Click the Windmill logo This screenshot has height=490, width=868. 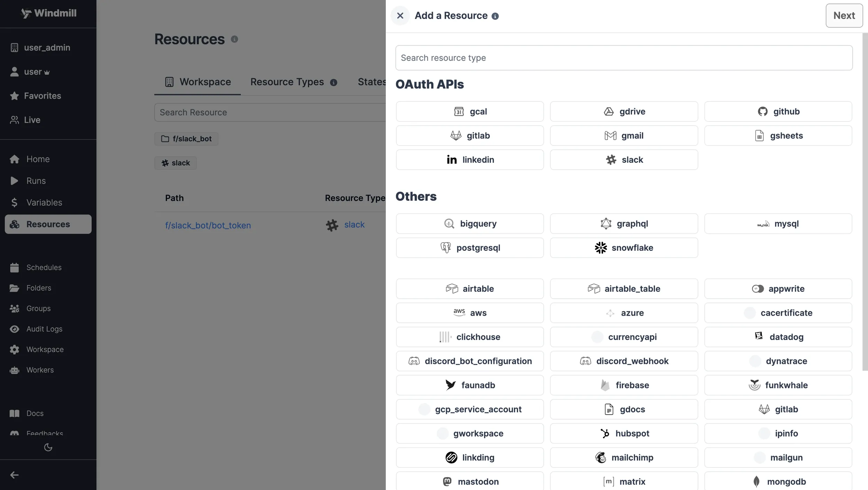coord(49,13)
